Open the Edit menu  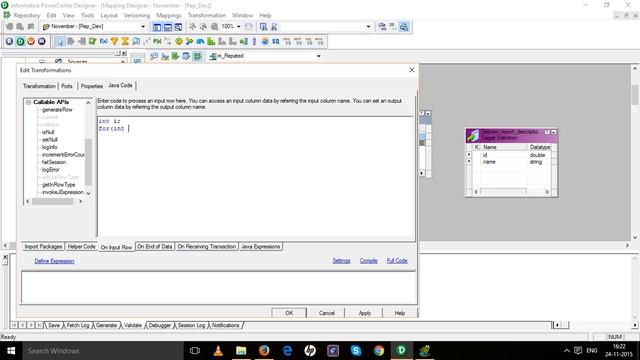(51, 16)
